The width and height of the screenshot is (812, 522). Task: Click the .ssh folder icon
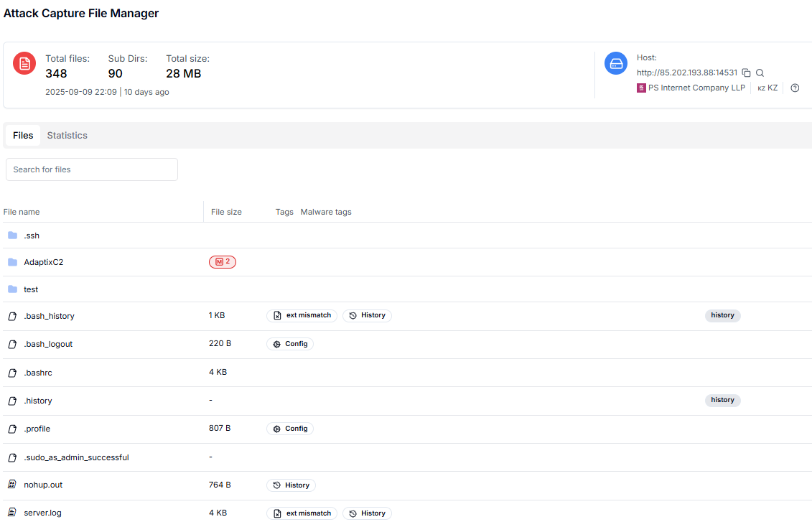coord(12,236)
